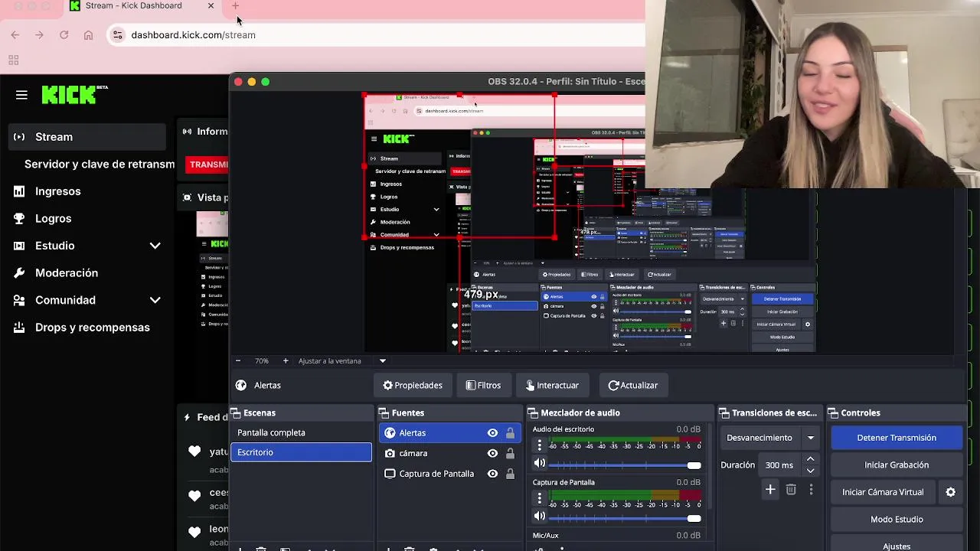The width and height of the screenshot is (980, 551).
Task: Click the Interactuar button
Action: coord(551,385)
